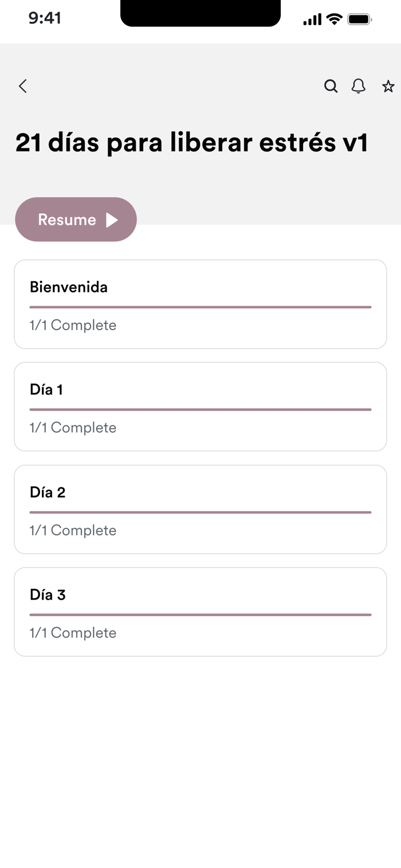
Task: Open search with the magnifier icon
Action: tap(331, 87)
